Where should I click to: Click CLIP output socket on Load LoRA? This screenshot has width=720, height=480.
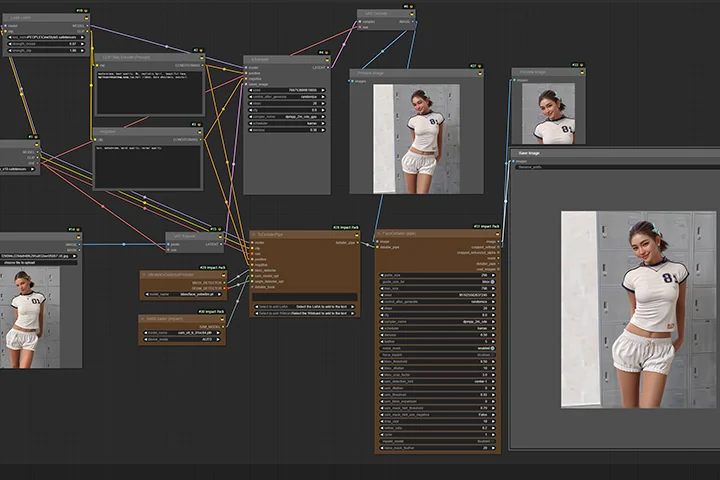87,31
